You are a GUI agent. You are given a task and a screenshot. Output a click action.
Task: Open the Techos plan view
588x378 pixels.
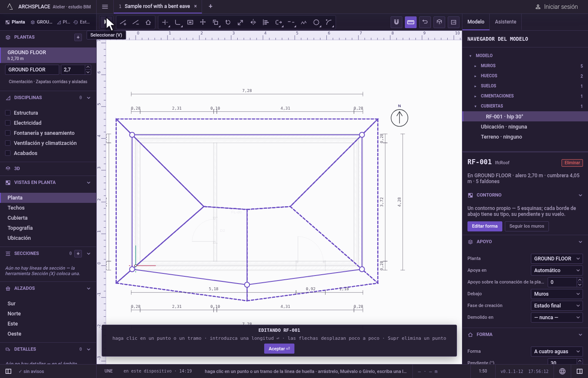(x=16, y=208)
